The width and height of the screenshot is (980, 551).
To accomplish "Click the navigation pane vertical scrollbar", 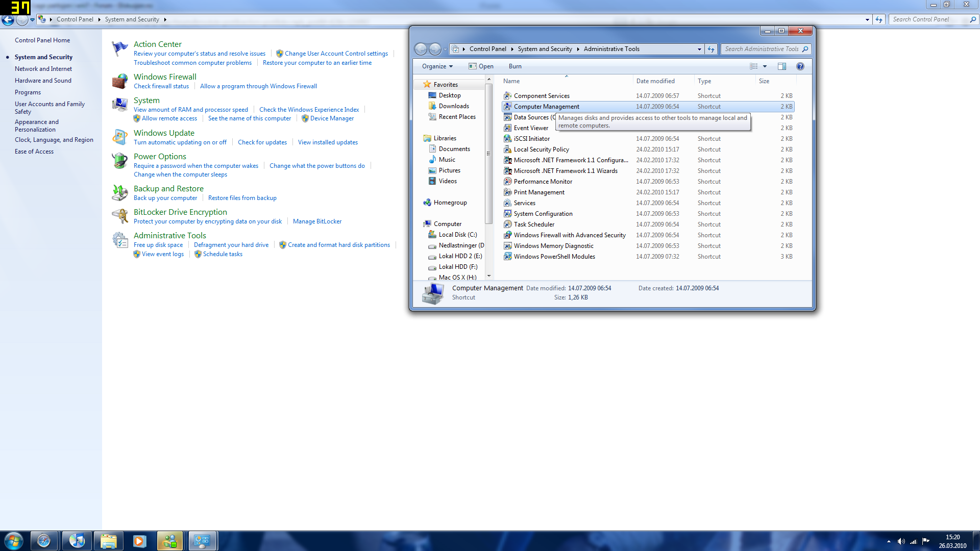I will tap(488, 153).
